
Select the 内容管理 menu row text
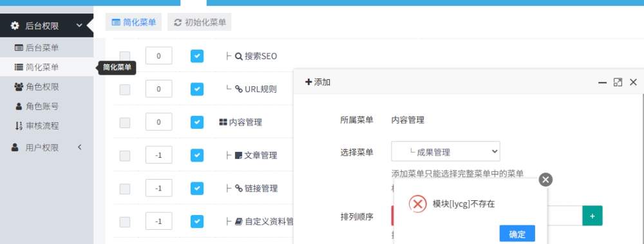pos(245,122)
